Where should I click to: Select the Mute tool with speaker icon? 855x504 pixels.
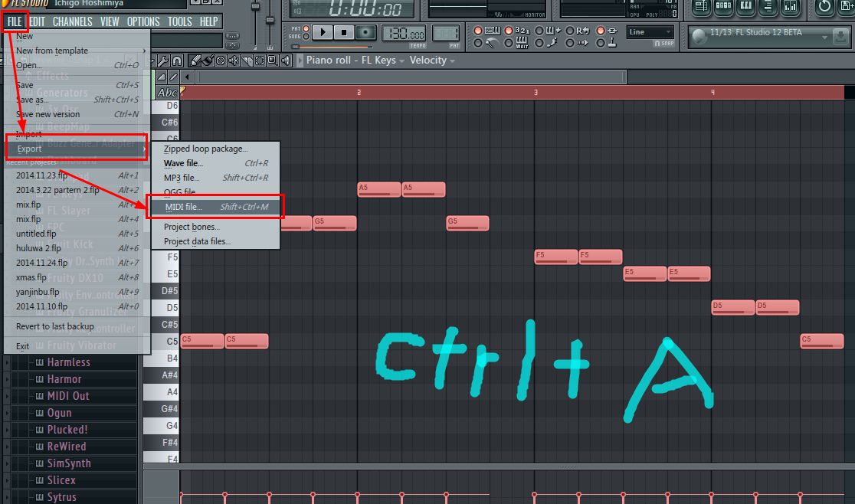pyautogui.click(x=234, y=61)
